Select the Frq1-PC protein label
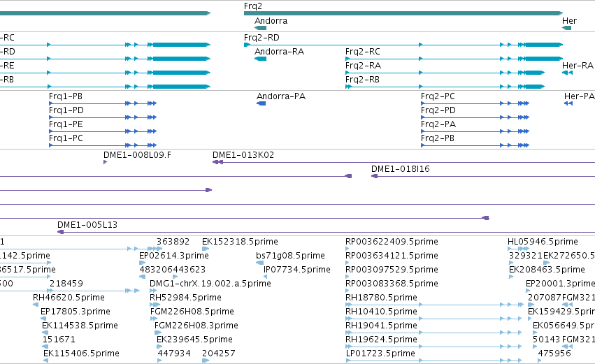 [x=66, y=138]
